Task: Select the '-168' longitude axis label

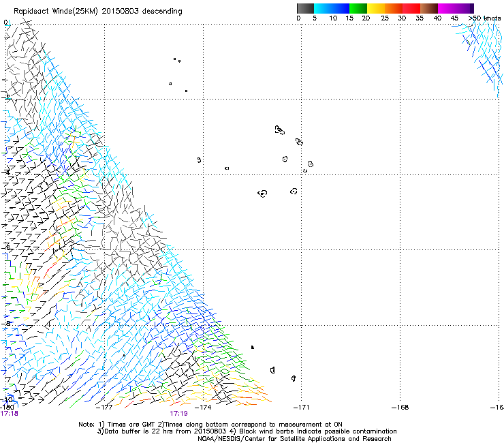Action: point(400,408)
